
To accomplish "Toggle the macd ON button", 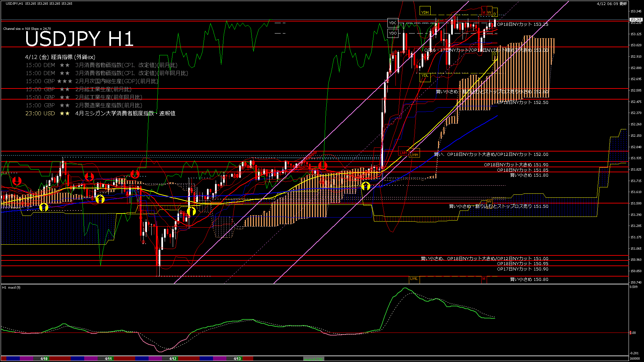I will [x=314, y=359].
